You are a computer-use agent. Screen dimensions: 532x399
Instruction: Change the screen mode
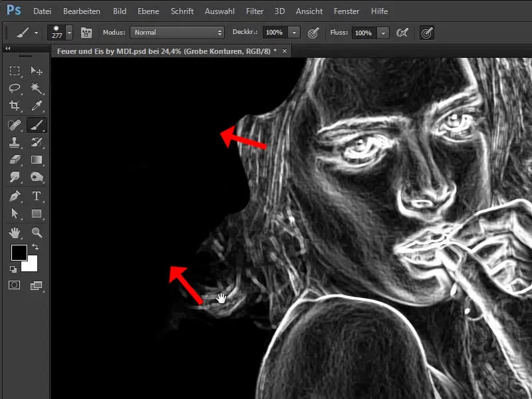click(x=37, y=286)
